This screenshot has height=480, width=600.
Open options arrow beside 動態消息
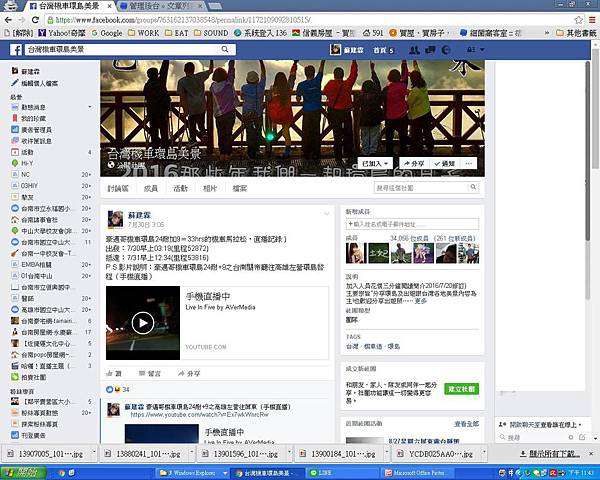click(x=90, y=107)
